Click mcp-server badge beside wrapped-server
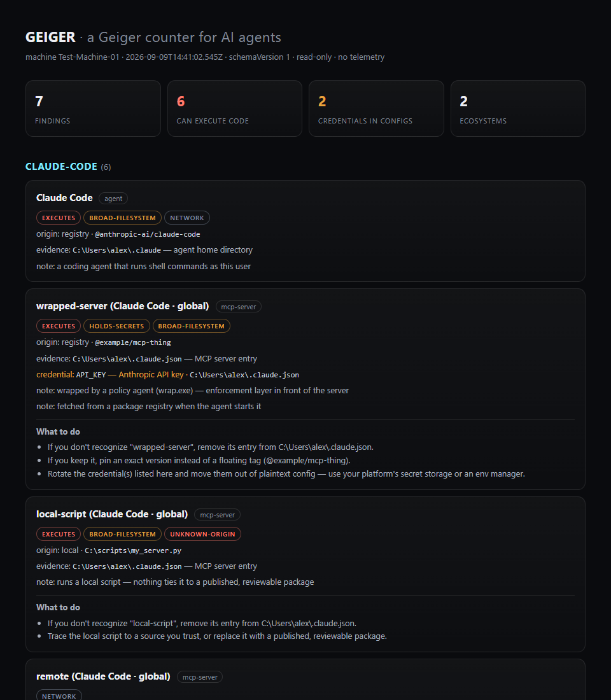 click(x=239, y=307)
